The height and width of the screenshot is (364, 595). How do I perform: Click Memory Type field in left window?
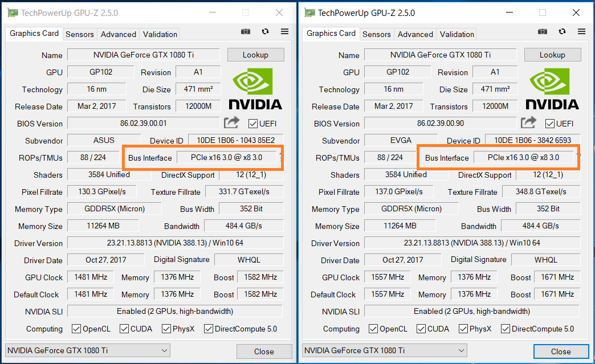tap(115, 208)
